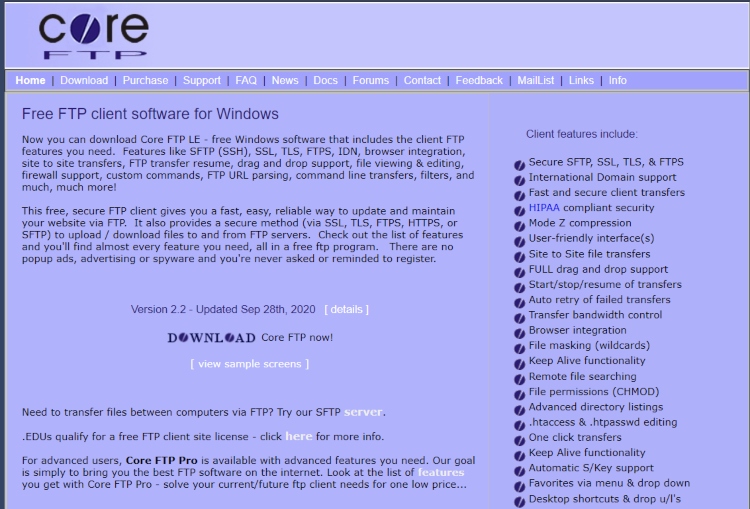Open the News page
The height and width of the screenshot is (509, 750).
(x=285, y=80)
